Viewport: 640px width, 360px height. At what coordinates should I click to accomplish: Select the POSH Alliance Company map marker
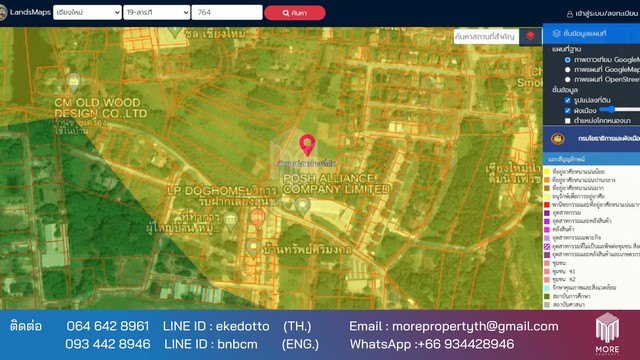pyautogui.click(x=302, y=207)
